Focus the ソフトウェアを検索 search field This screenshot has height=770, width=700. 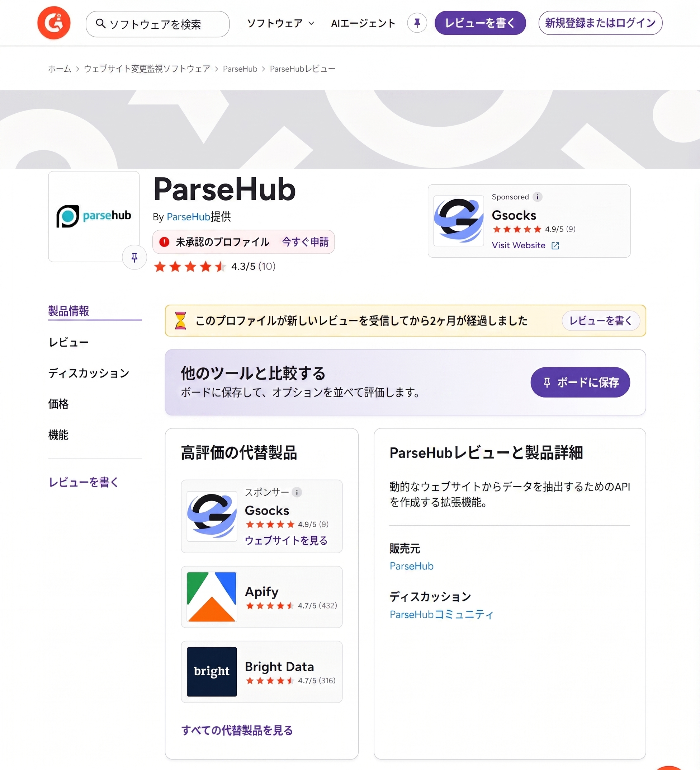pos(158,24)
